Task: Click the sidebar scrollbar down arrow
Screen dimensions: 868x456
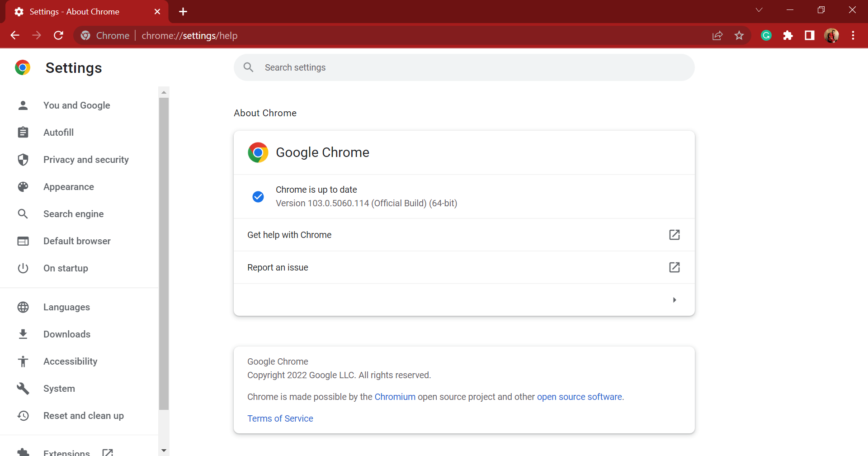Action: click(164, 451)
